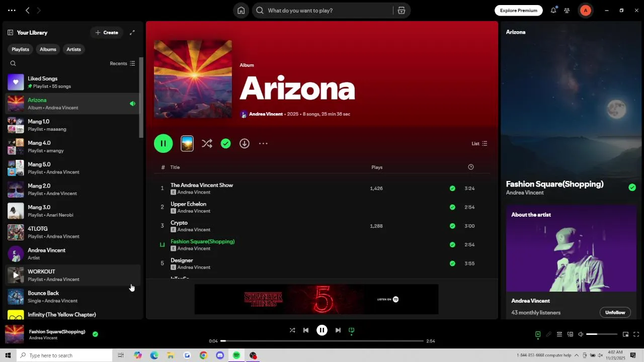Pause playback in the bottom player bar
Screen dimensions: 644x362
tap(322, 330)
